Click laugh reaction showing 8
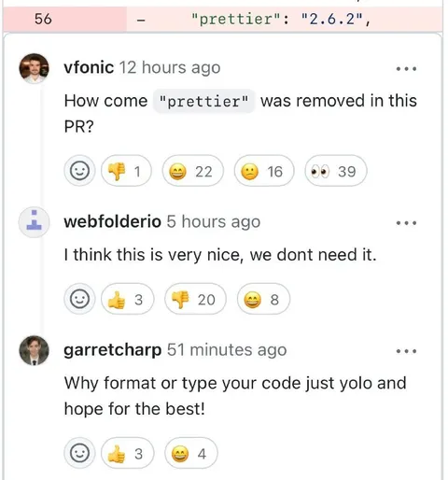The image size is (448, 480). pos(263,299)
